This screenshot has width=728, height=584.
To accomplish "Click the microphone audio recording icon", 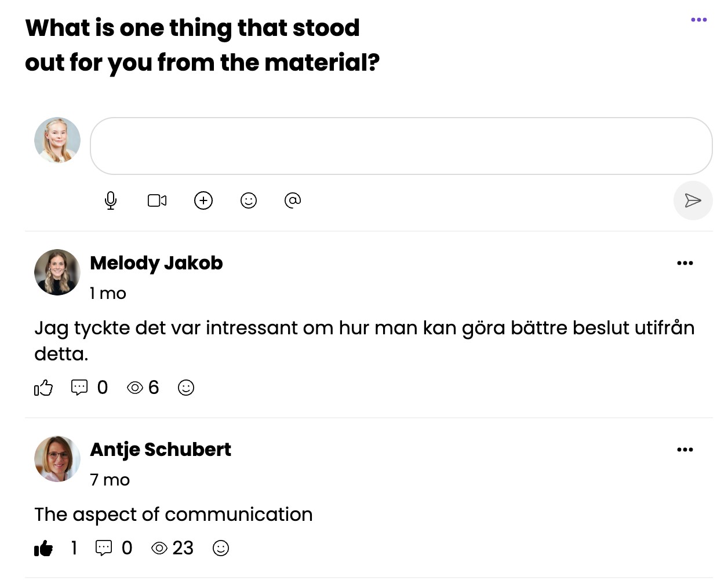I will (x=111, y=200).
